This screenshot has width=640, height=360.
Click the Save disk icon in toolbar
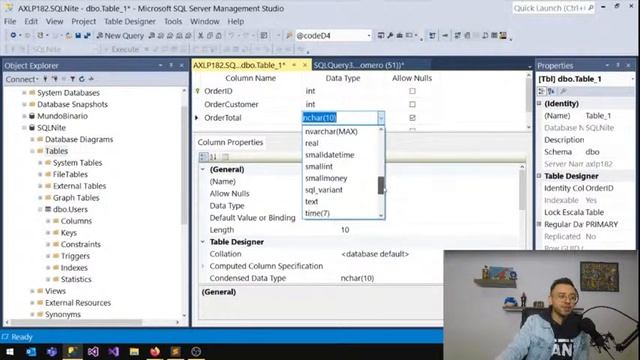pos(78,36)
